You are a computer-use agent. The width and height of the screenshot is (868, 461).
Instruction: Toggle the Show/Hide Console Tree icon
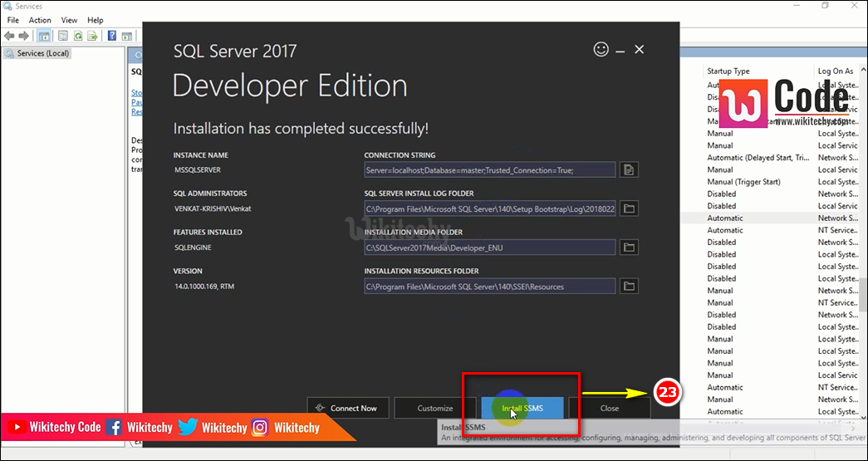coord(43,36)
